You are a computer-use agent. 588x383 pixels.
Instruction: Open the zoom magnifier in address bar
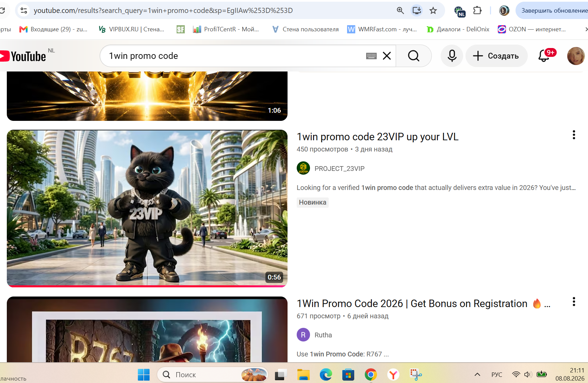pyautogui.click(x=400, y=11)
